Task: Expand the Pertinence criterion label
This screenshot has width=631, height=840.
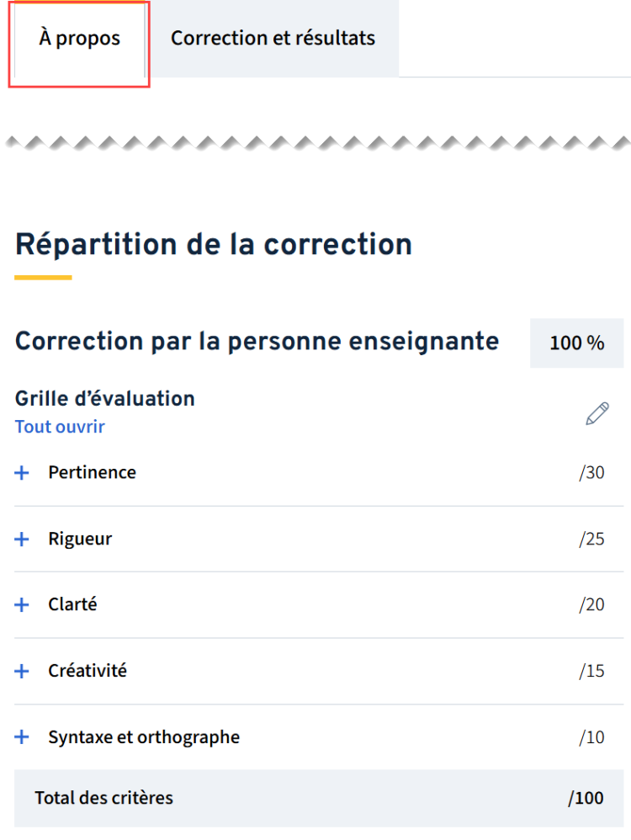Action: (92, 473)
